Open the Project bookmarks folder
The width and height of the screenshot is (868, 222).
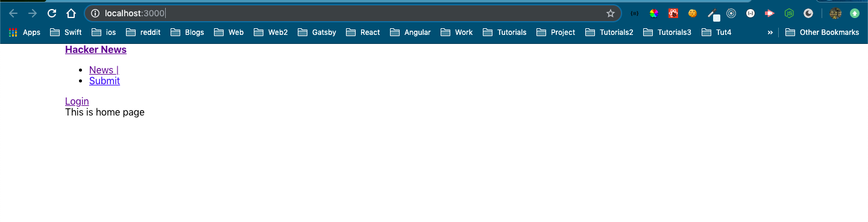556,32
